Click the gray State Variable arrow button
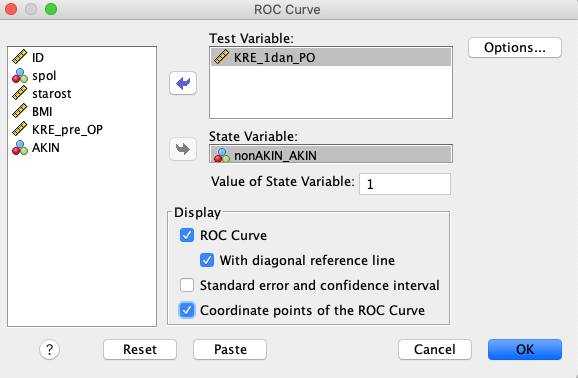The width and height of the screenshot is (578, 378). tap(183, 149)
